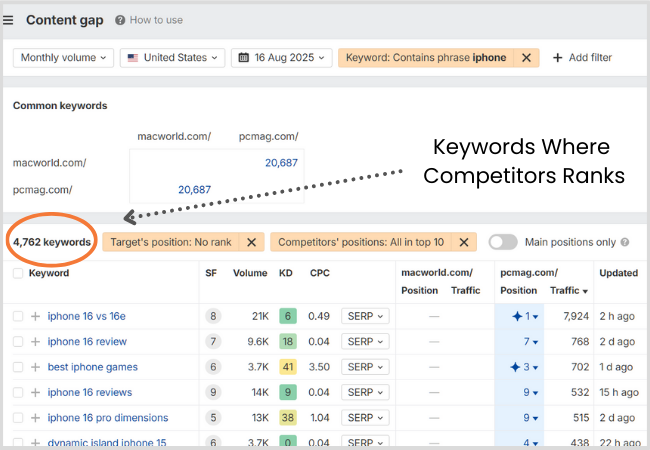Click SF badge 5 for iphone 16 pro dimensions
Screen dimensions: 650x450
[213, 418]
